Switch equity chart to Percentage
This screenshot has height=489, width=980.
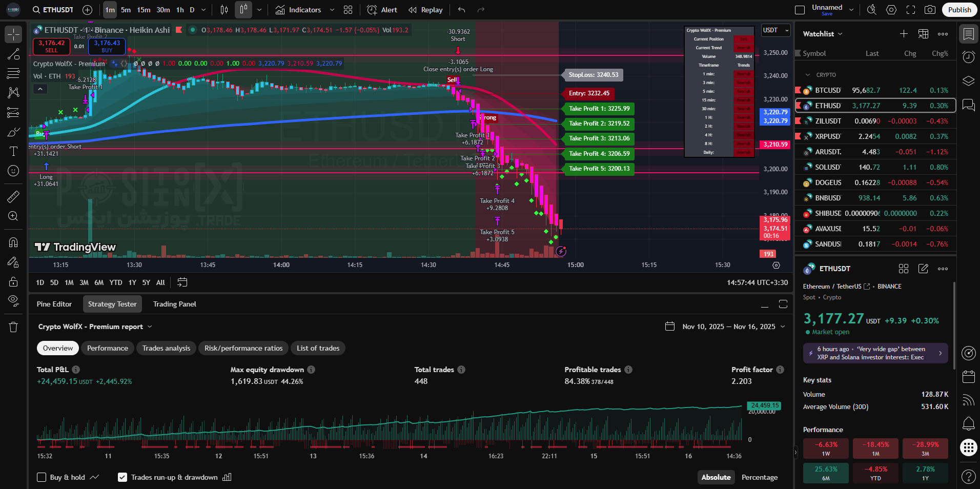(x=759, y=477)
